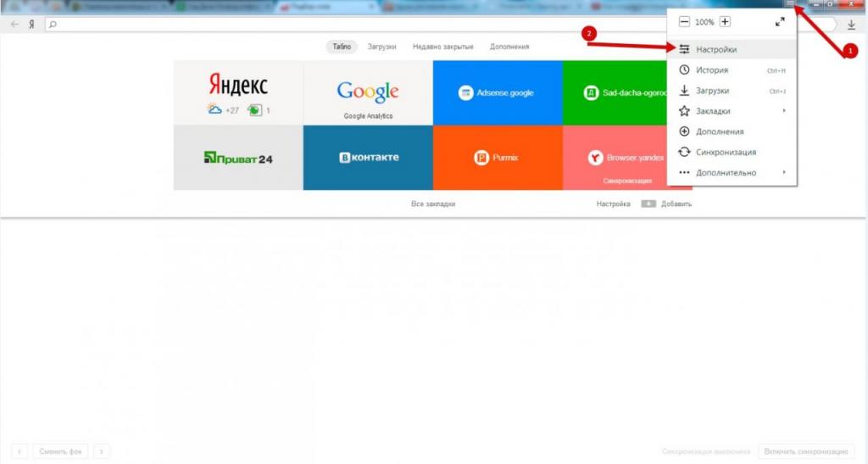Click the 100% zoom level value

pyautogui.click(x=704, y=22)
